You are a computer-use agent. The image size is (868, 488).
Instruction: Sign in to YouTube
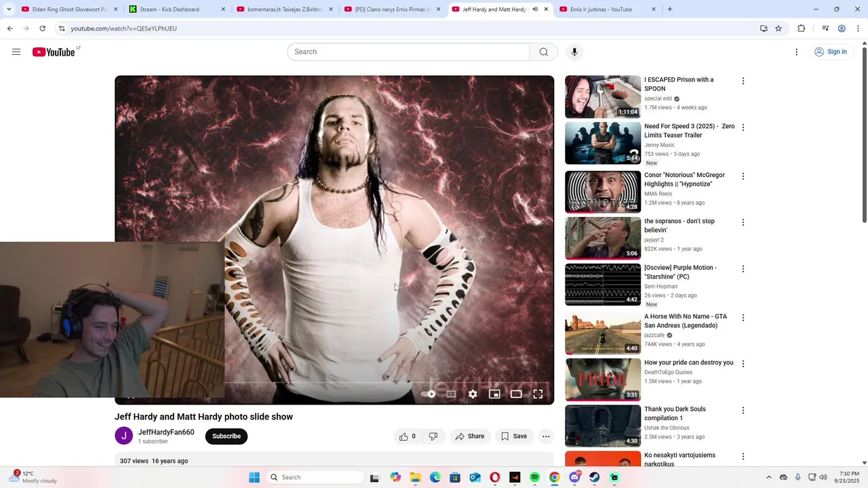831,52
